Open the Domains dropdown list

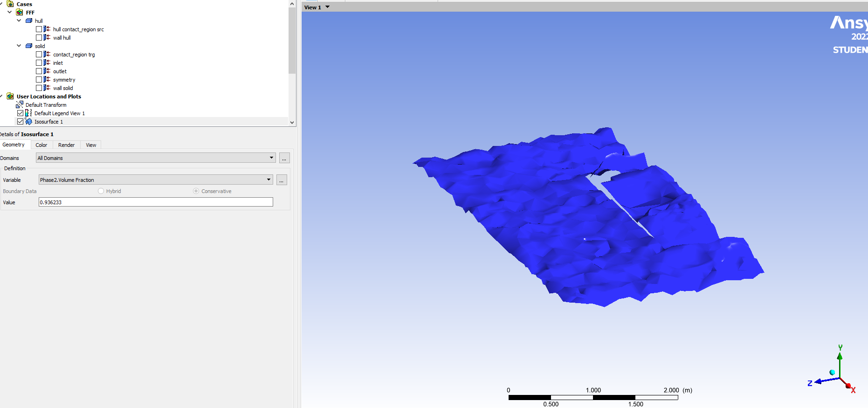[x=271, y=158]
